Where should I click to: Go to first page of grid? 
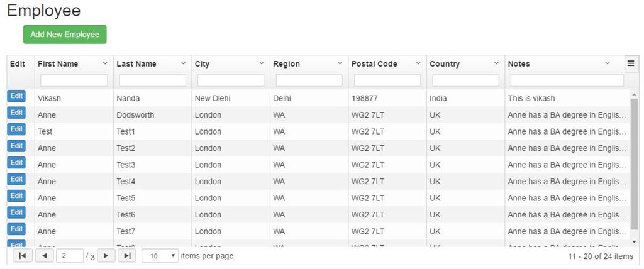pyautogui.click(x=22, y=256)
